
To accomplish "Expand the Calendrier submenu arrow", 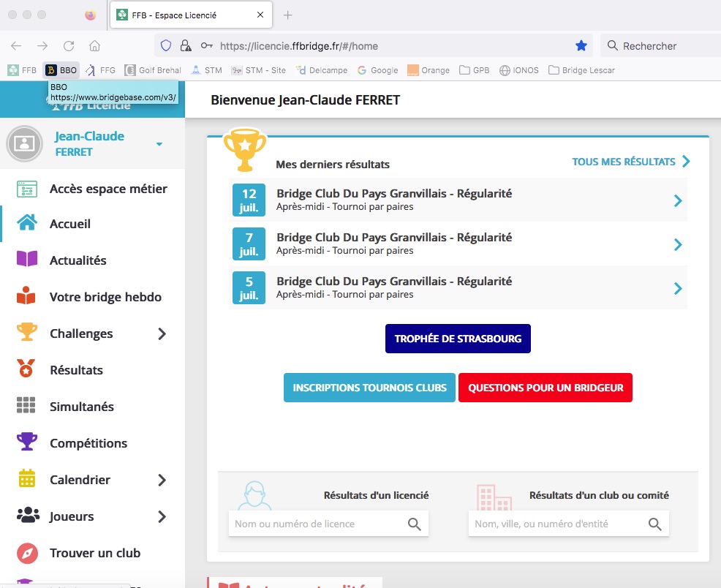I will (x=162, y=480).
